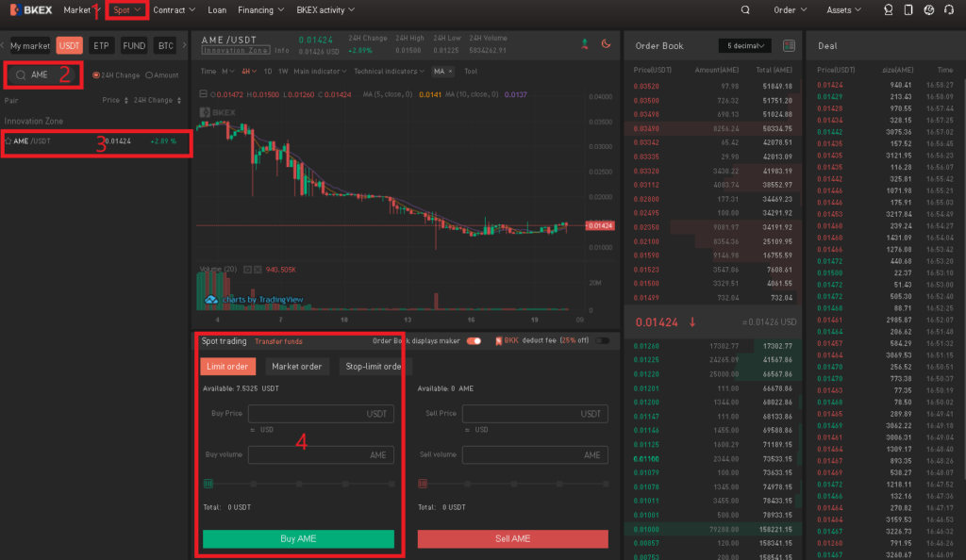Switch to BTC market tab
The height and width of the screenshot is (560, 966).
pos(165,45)
